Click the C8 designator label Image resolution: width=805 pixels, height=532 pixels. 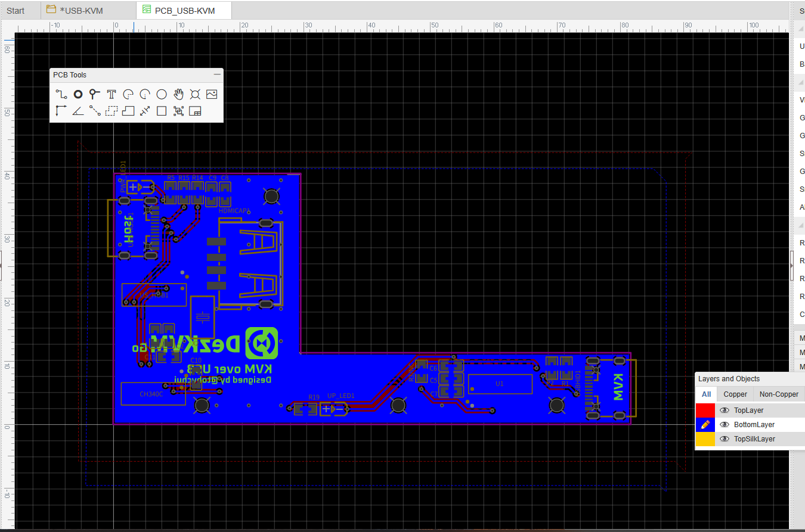(x=224, y=178)
